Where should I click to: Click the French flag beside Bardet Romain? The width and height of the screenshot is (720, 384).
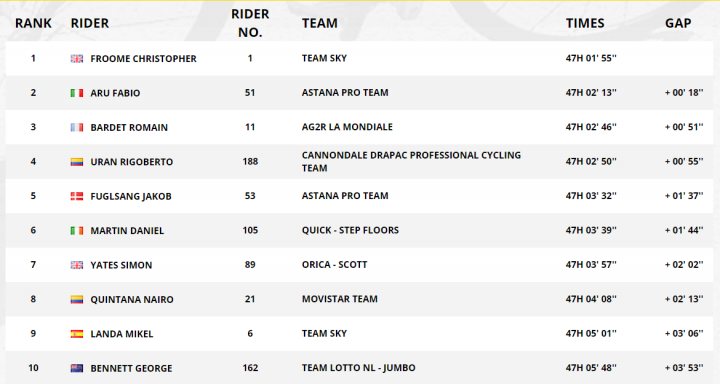[77, 127]
